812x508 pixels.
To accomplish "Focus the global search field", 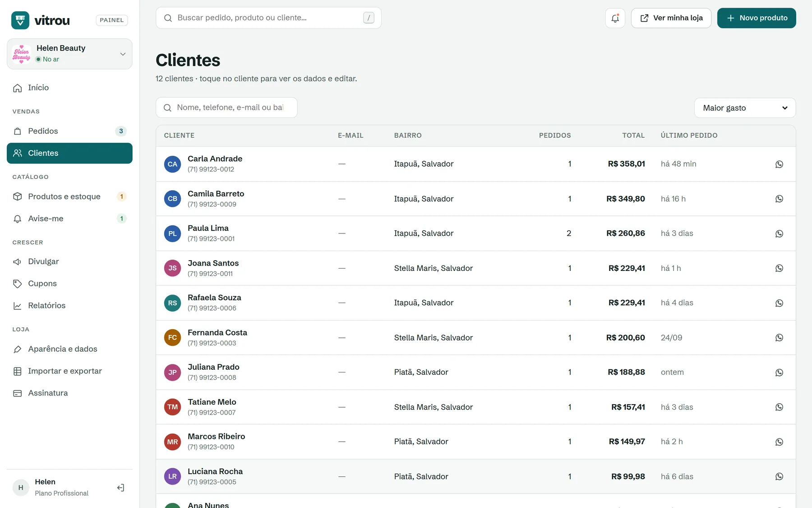I will point(268,18).
